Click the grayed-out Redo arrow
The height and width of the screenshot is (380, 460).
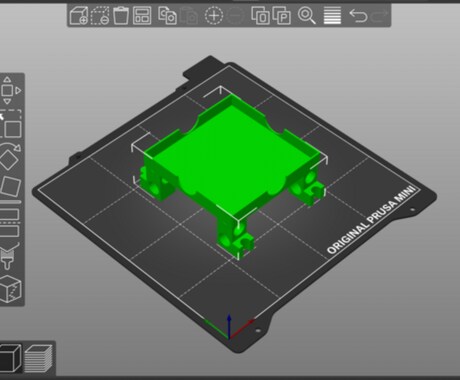380,16
